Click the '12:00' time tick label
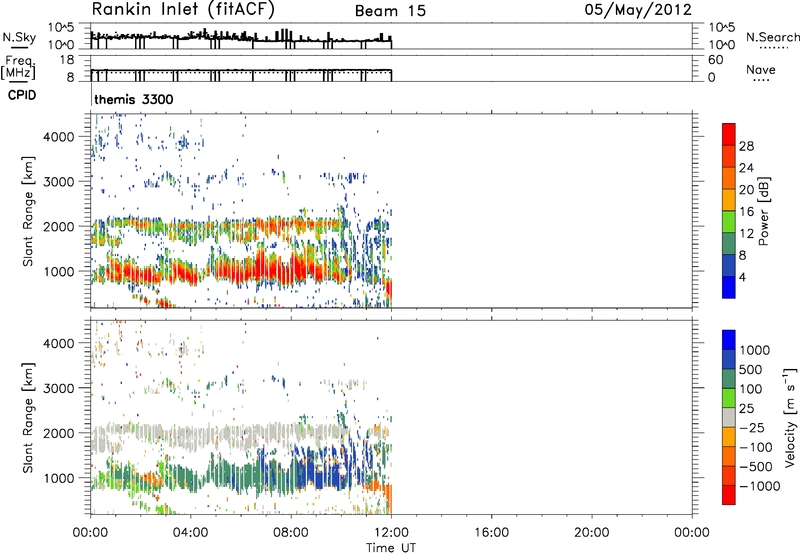800x554 pixels. 391,533
